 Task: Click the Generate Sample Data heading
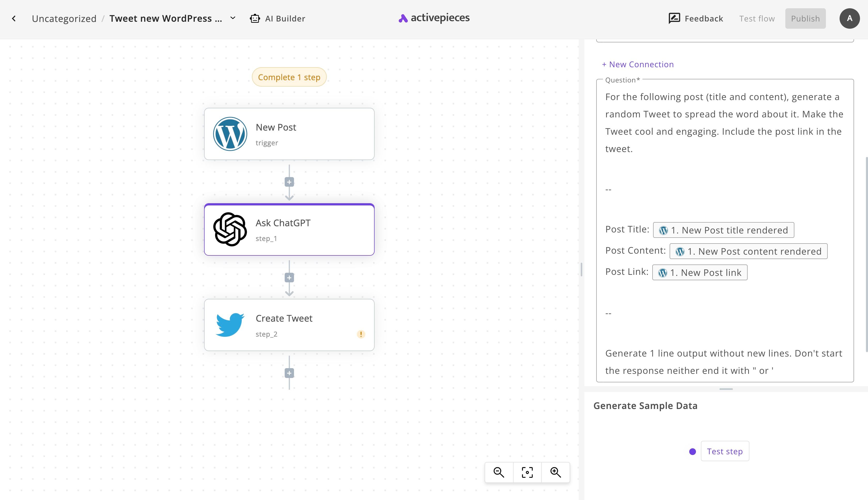645,406
